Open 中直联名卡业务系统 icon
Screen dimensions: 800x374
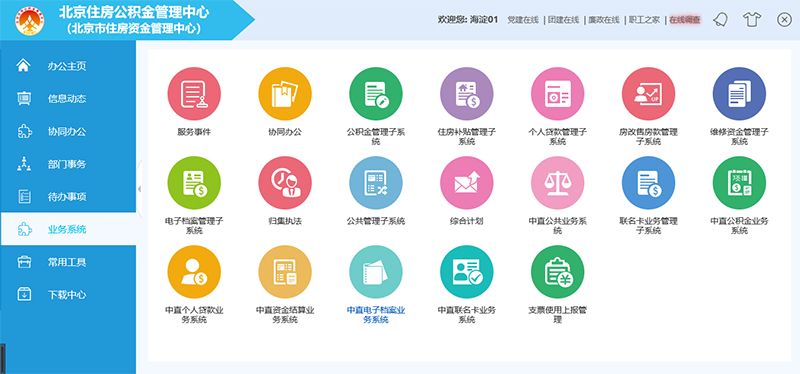coord(466,272)
